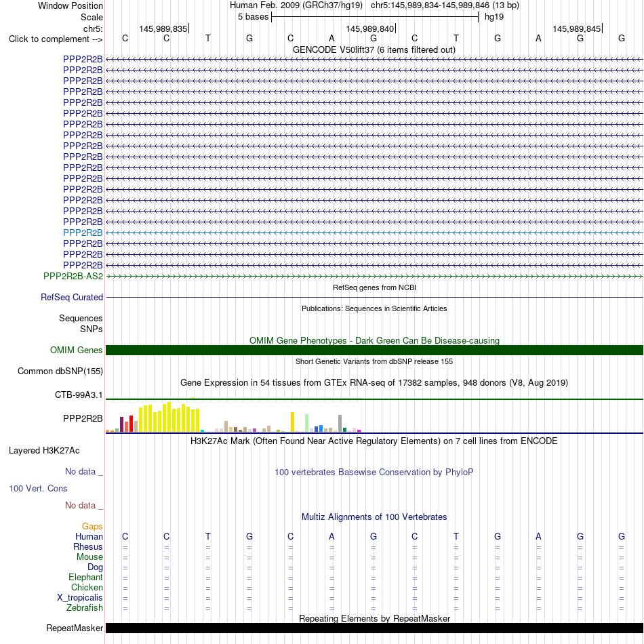
Task: Open 'RefSeq genes from NCBI' track title
Action: tap(374, 287)
